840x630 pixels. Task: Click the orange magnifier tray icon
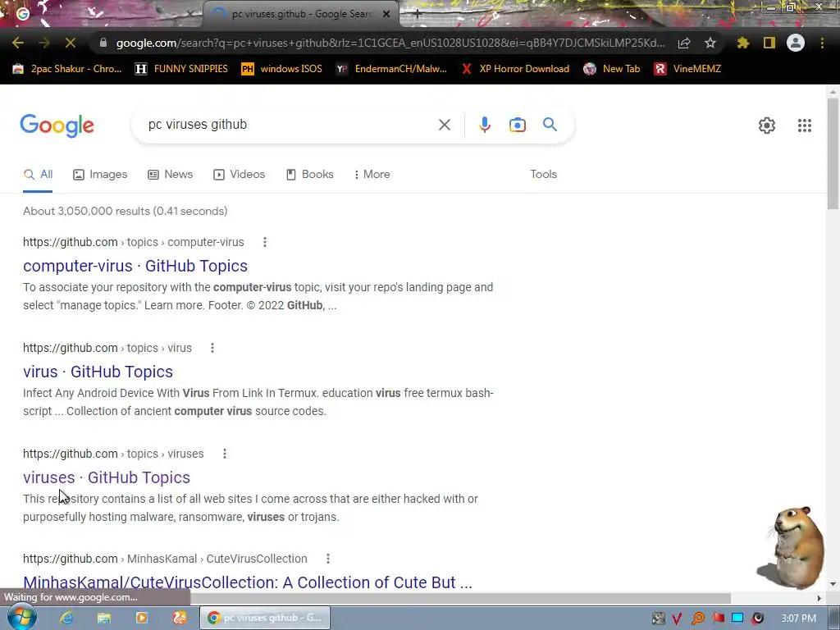point(697,619)
